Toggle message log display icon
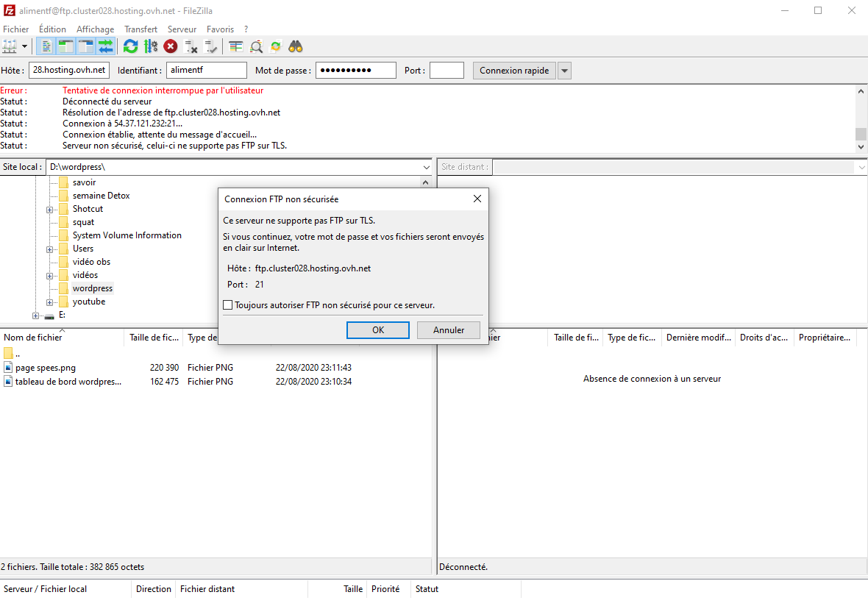The height and width of the screenshot is (606, 868). 46,46
